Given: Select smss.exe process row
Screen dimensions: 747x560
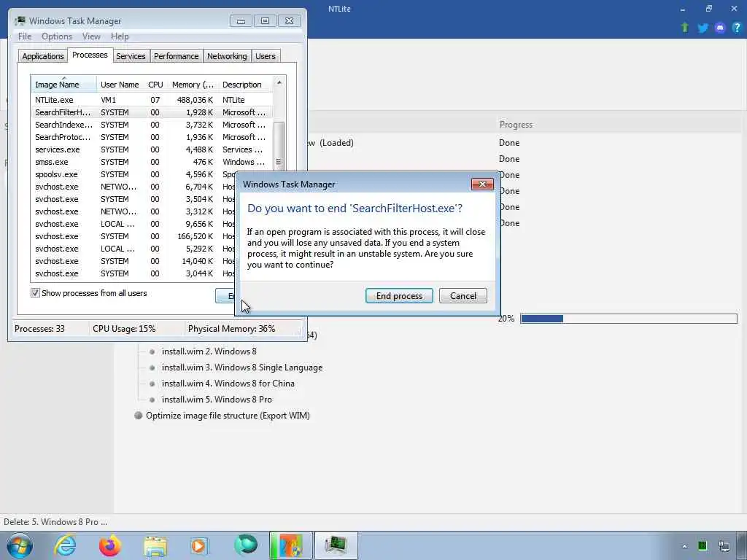Looking at the screenshot, I should click(x=152, y=162).
